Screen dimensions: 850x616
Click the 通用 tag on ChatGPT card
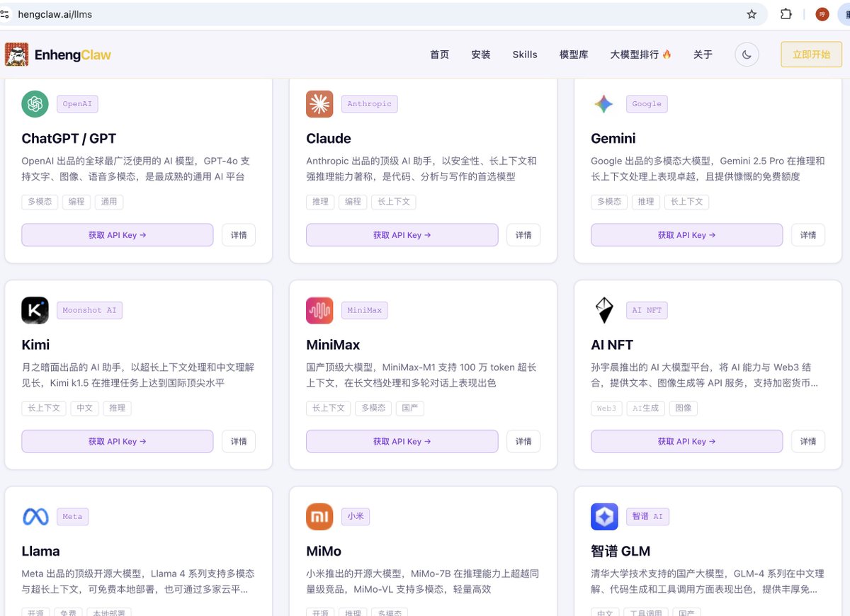pos(109,202)
